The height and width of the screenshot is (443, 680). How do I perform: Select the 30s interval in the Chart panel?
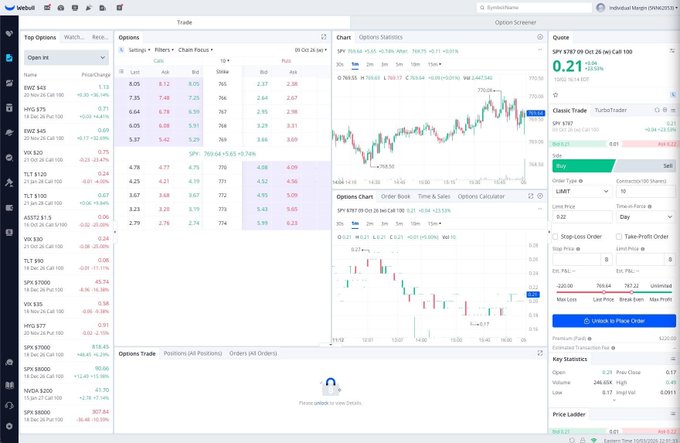(340, 64)
